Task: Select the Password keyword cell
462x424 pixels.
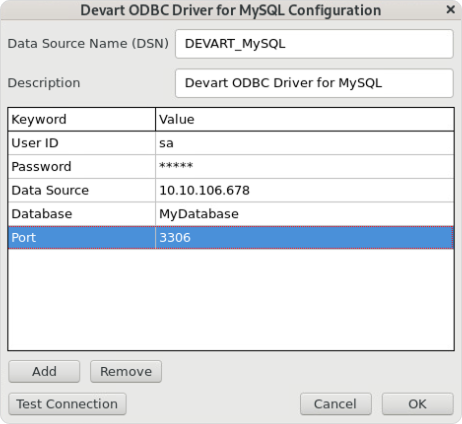Action: (x=82, y=167)
